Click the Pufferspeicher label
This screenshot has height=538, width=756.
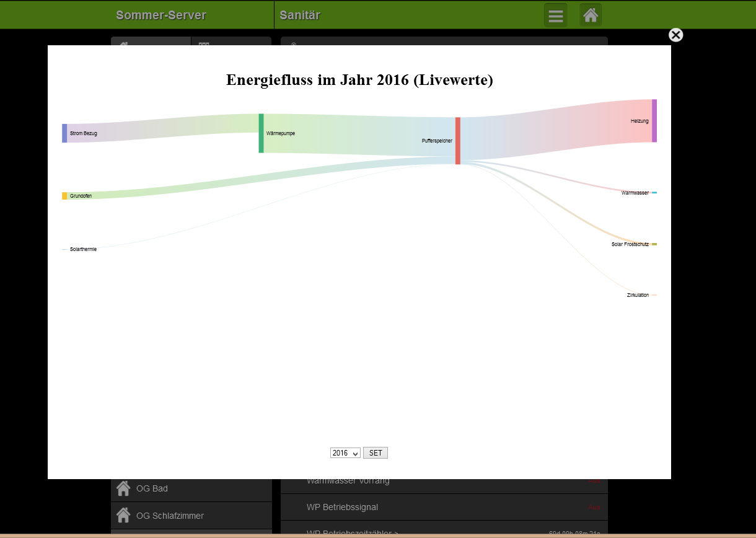[x=437, y=141]
